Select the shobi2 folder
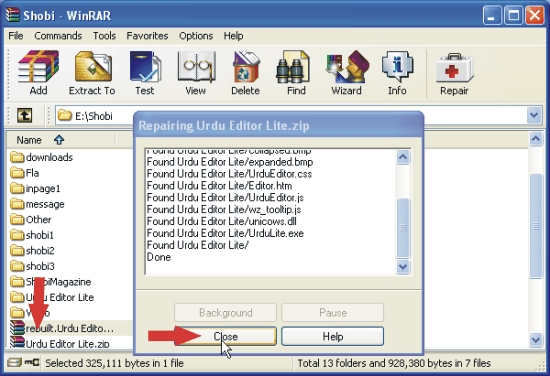The height and width of the screenshot is (376, 550). [32, 251]
